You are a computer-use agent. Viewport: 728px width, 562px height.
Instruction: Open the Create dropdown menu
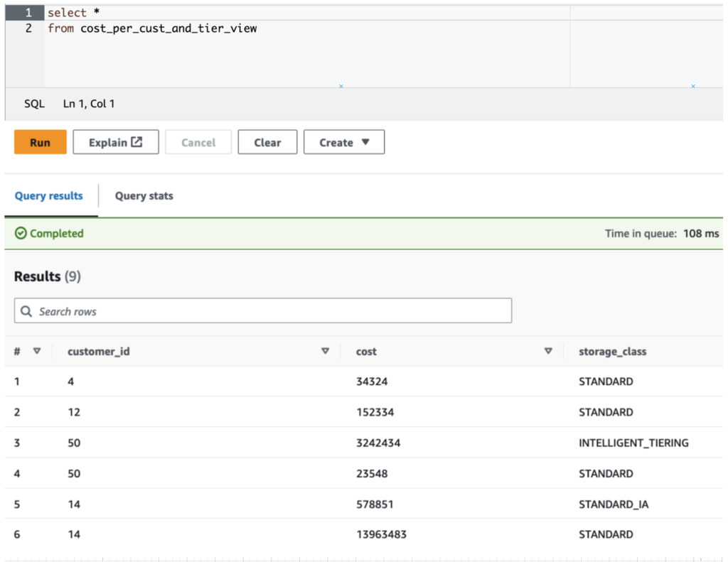pyautogui.click(x=344, y=142)
